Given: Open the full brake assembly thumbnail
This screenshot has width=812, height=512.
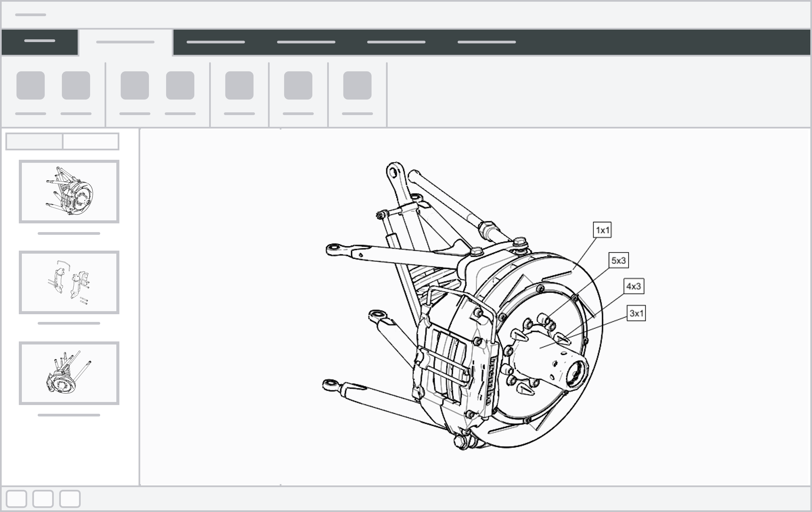Looking at the screenshot, I should click(x=69, y=191).
